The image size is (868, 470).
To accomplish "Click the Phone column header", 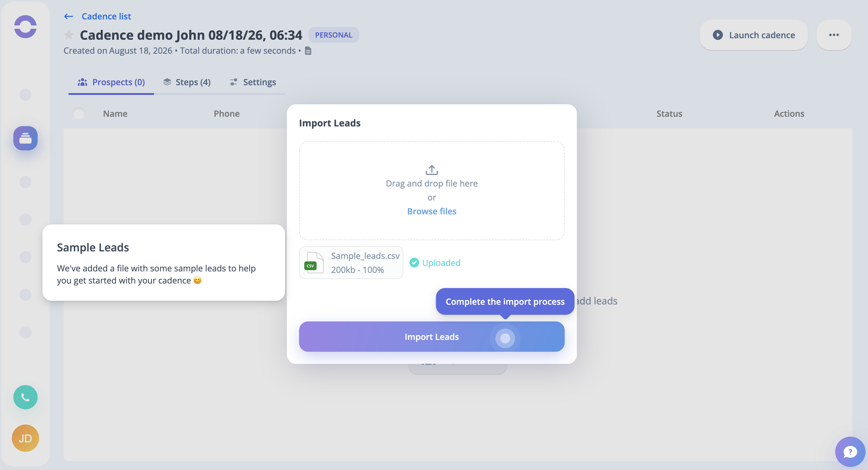I will (x=227, y=113).
